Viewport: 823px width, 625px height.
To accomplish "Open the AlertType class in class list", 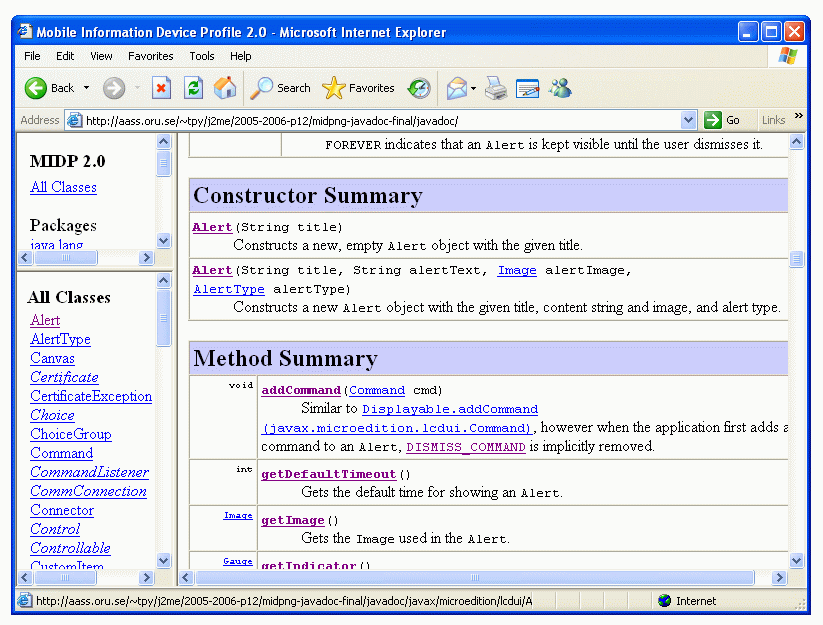I will point(60,340).
